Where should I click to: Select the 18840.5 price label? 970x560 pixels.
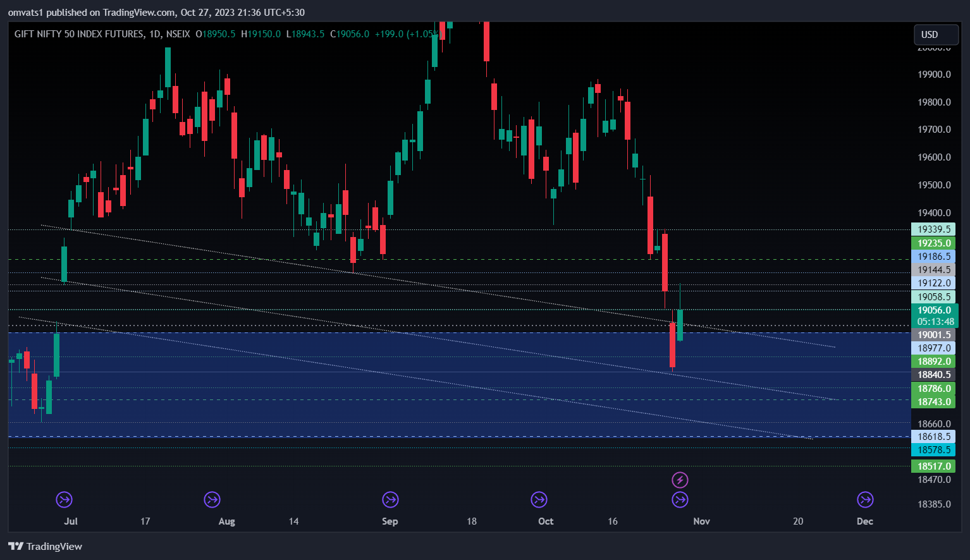[x=933, y=375]
